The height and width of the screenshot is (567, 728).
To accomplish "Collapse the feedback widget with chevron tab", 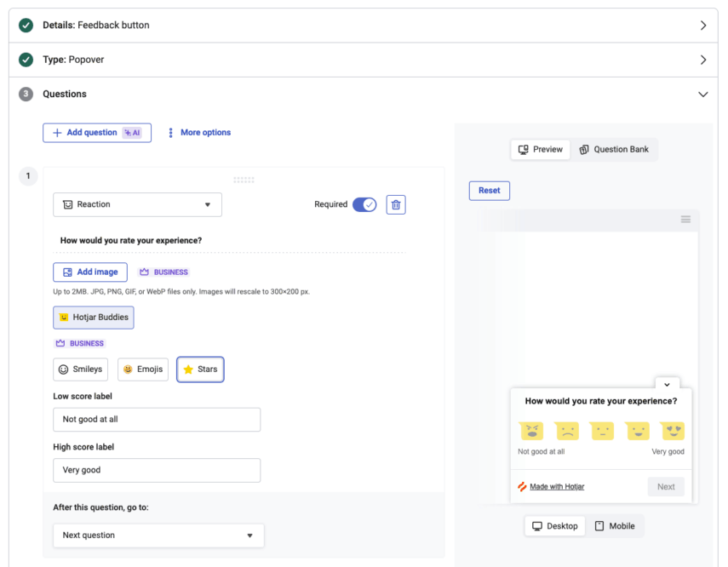I will tap(668, 384).
